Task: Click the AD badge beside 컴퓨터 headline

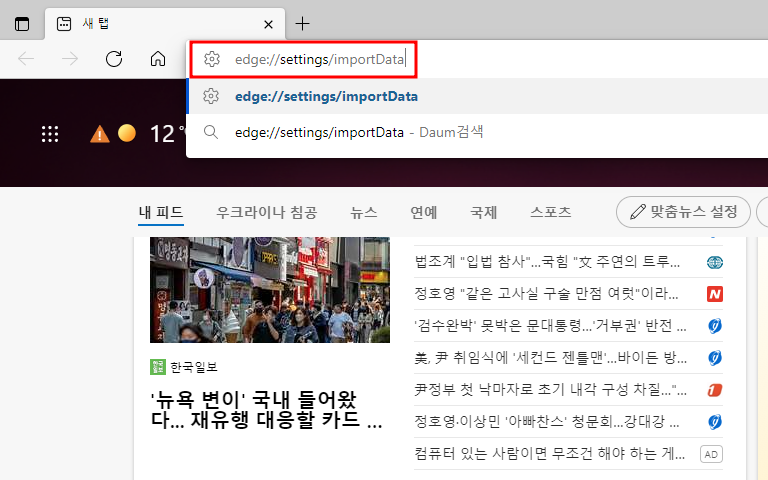Action: 711,454
